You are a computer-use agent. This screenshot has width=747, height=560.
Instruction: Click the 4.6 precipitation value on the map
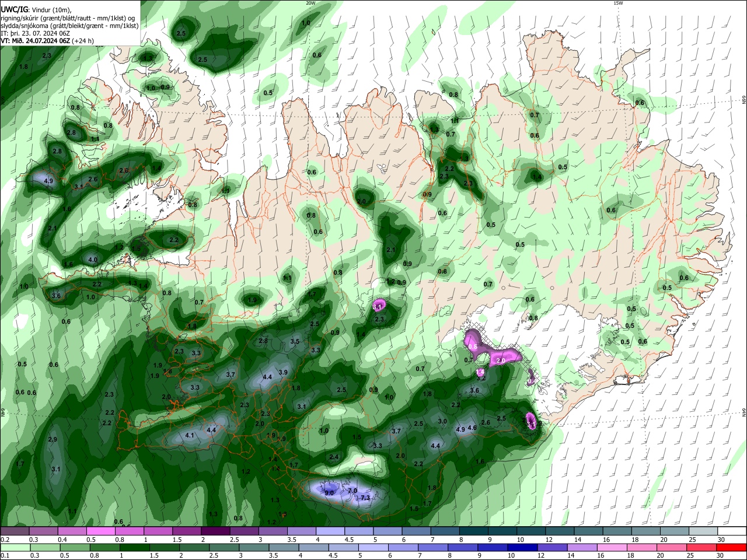tap(473, 428)
